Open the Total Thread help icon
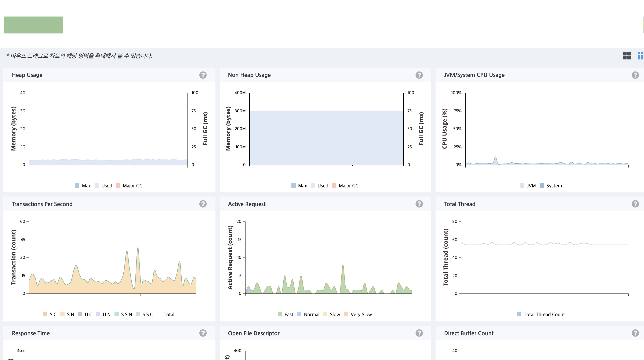The width and height of the screenshot is (644, 360). (x=635, y=204)
